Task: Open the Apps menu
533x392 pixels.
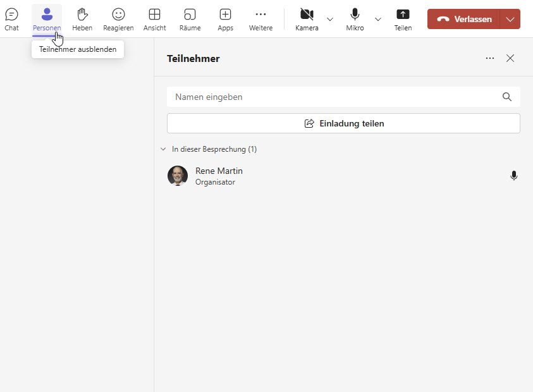Action: point(225,20)
